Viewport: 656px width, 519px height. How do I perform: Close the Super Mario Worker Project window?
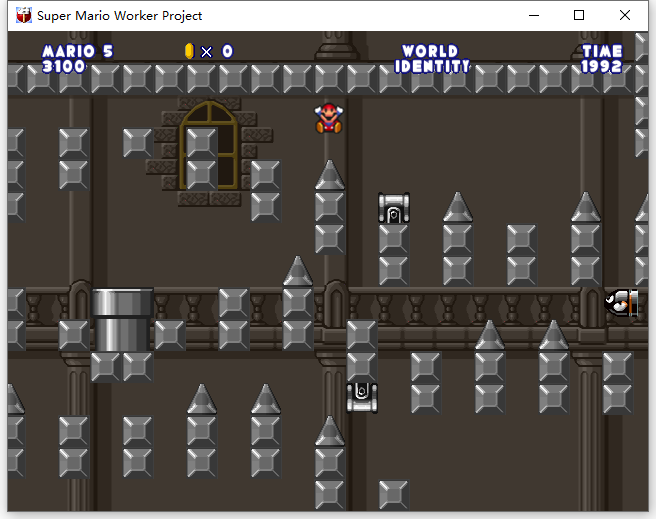tap(625, 15)
